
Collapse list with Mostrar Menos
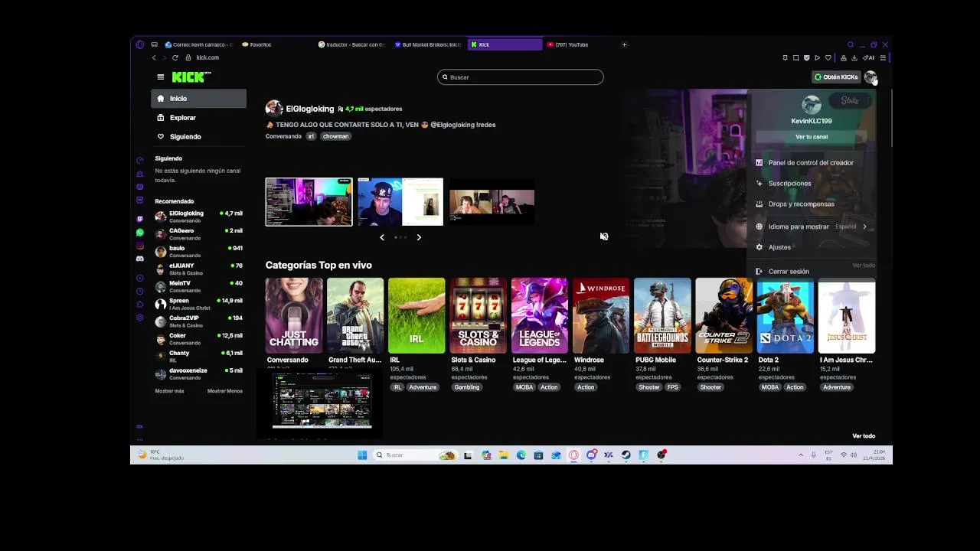pyautogui.click(x=224, y=391)
